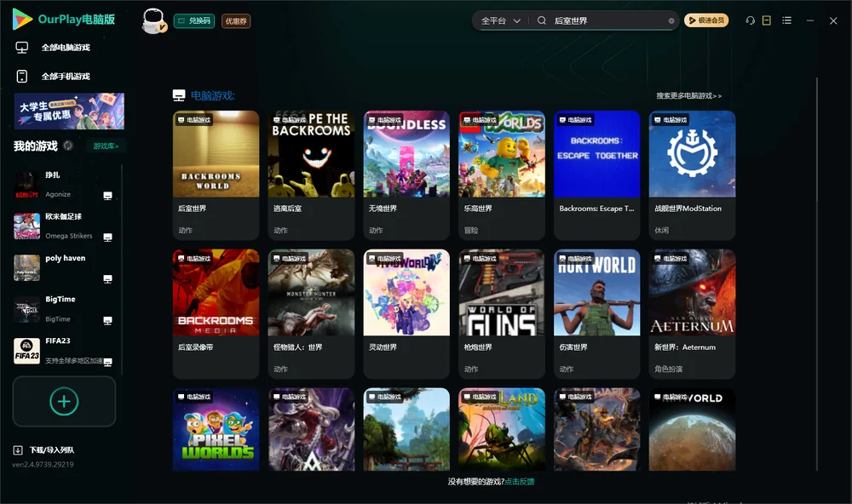
Task: Open the 乐高世界 LEGO Worlds card
Action: 502,175
